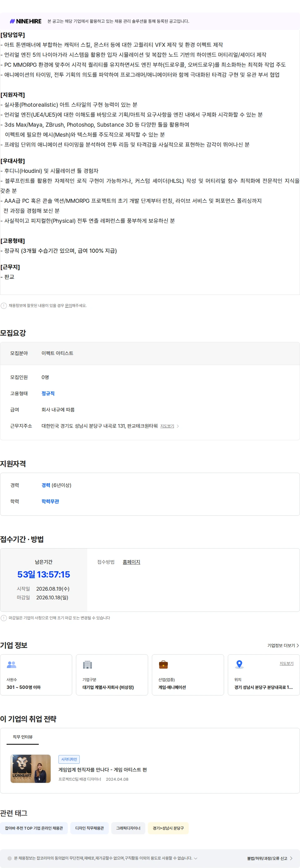Image resolution: width=300 pixels, height=868 pixels.
Task: Click the 학력무관 link
Action: [50, 501]
